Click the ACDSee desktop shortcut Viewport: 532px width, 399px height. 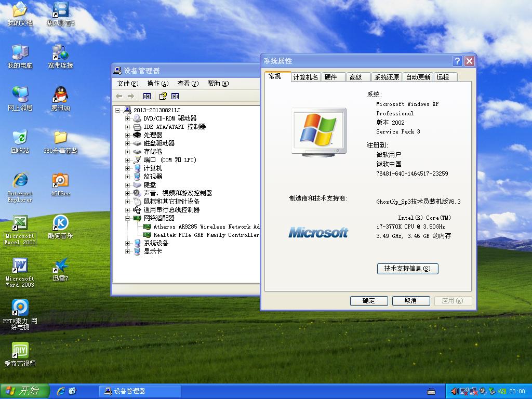(60, 184)
